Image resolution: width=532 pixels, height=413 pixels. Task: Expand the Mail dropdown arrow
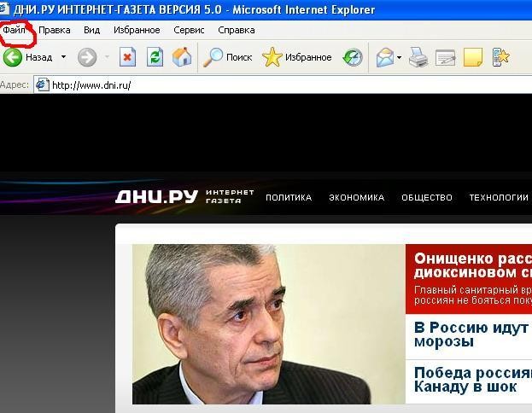coord(399,57)
